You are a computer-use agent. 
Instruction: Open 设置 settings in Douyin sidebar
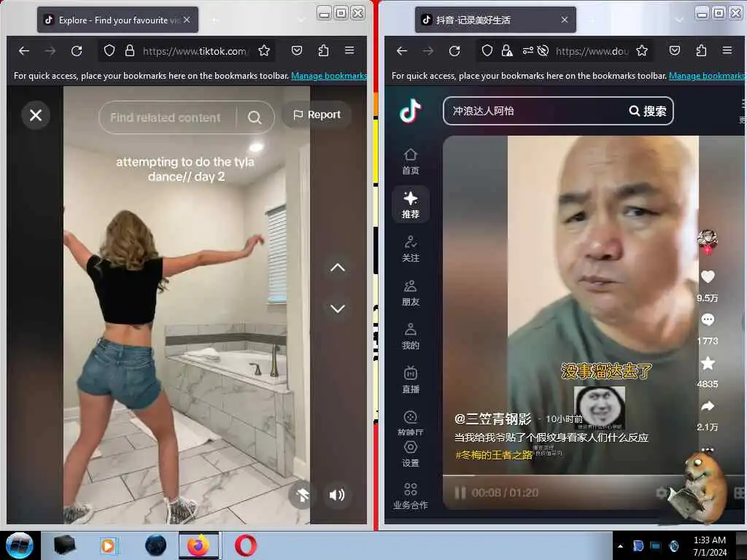click(411, 454)
